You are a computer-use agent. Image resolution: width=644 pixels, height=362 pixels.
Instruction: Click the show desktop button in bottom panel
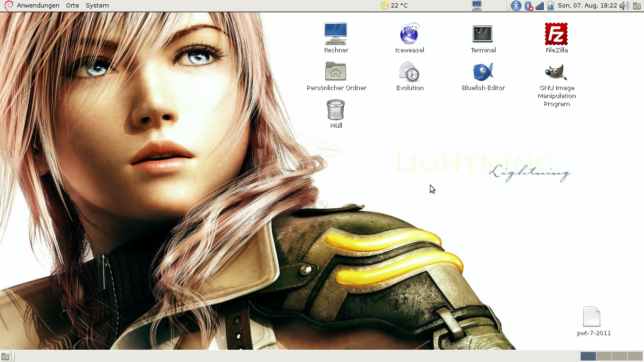pyautogui.click(x=5, y=356)
